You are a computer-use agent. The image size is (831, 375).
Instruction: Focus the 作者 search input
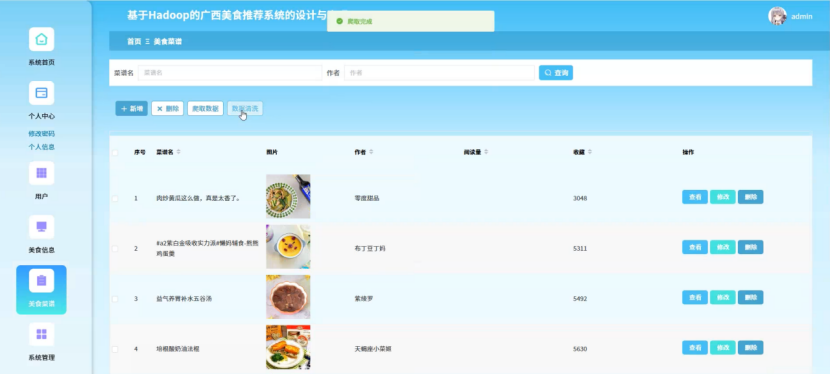coord(439,73)
